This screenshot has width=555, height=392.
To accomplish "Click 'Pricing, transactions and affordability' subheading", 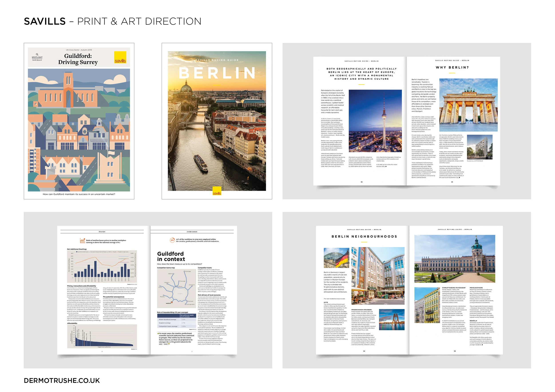I will click(x=81, y=286).
